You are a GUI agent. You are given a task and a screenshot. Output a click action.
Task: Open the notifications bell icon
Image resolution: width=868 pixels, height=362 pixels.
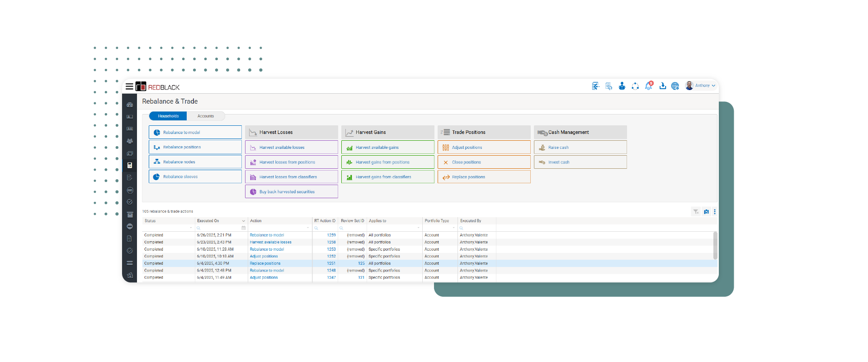click(649, 86)
